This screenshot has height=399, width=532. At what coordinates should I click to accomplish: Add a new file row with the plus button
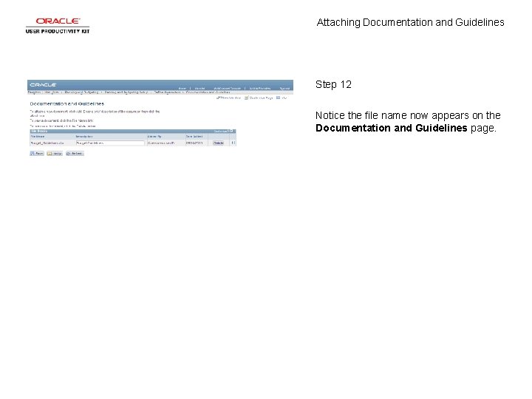(233, 143)
